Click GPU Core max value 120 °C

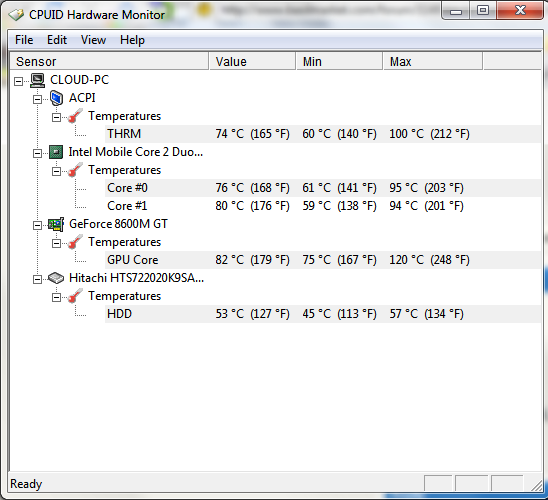[429, 260]
